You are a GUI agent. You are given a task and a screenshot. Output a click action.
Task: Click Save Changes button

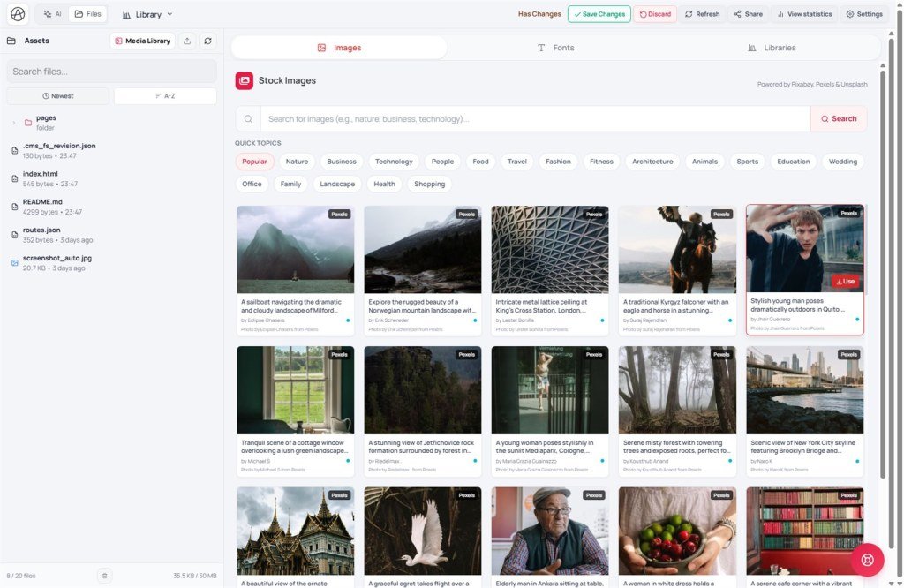pos(599,14)
